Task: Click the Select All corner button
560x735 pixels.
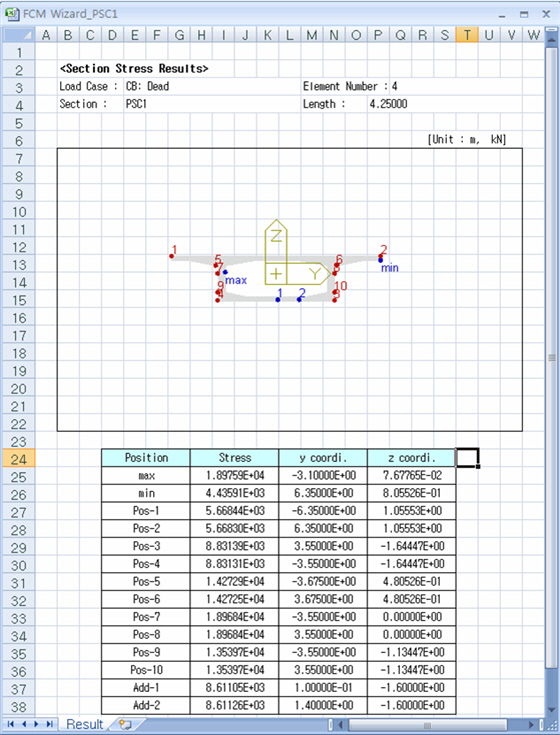Action: coord(19,35)
